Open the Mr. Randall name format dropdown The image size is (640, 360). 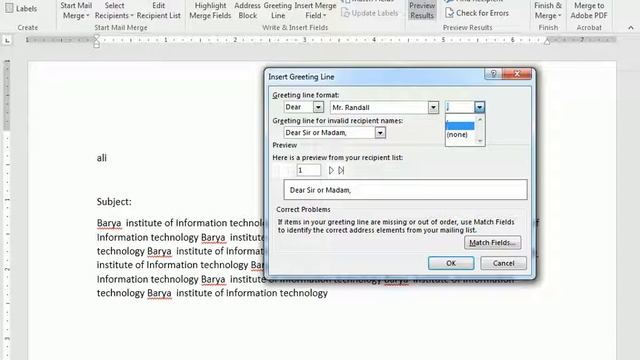pos(433,107)
